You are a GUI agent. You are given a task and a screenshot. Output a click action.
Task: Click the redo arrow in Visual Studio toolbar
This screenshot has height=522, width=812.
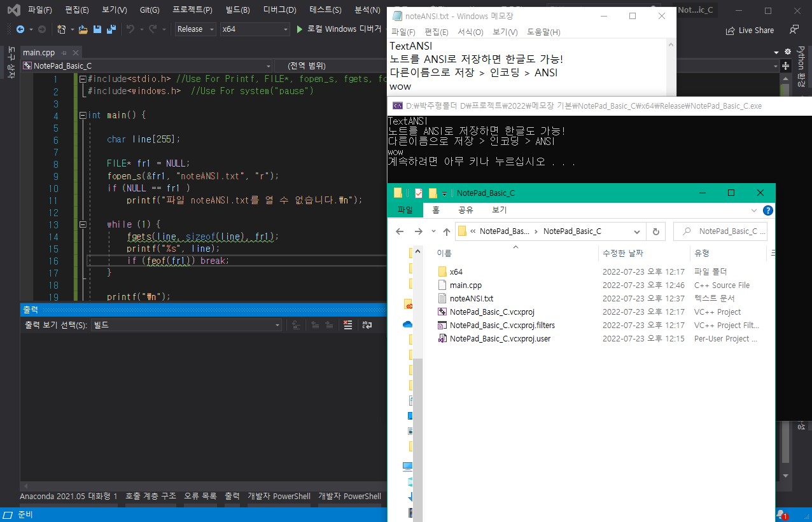[x=153, y=29]
